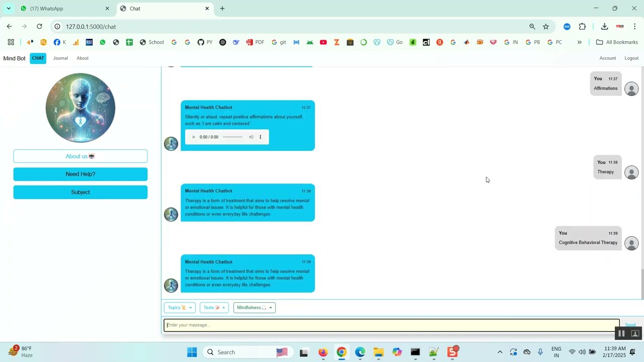
Task: Open the WhatsApp bookmark icon
Action: (x=103, y=42)
